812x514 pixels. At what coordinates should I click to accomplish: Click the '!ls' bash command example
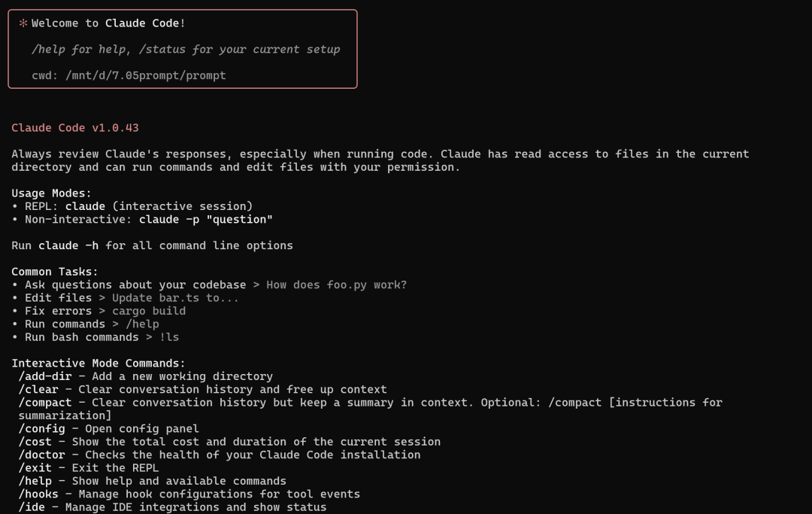169,337
